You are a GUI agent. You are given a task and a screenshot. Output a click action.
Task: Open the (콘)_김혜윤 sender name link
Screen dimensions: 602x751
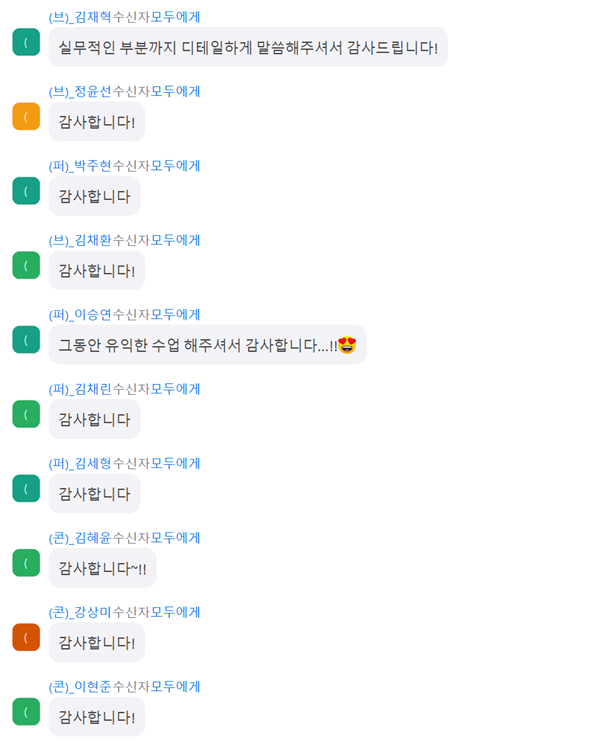[80, 537]
